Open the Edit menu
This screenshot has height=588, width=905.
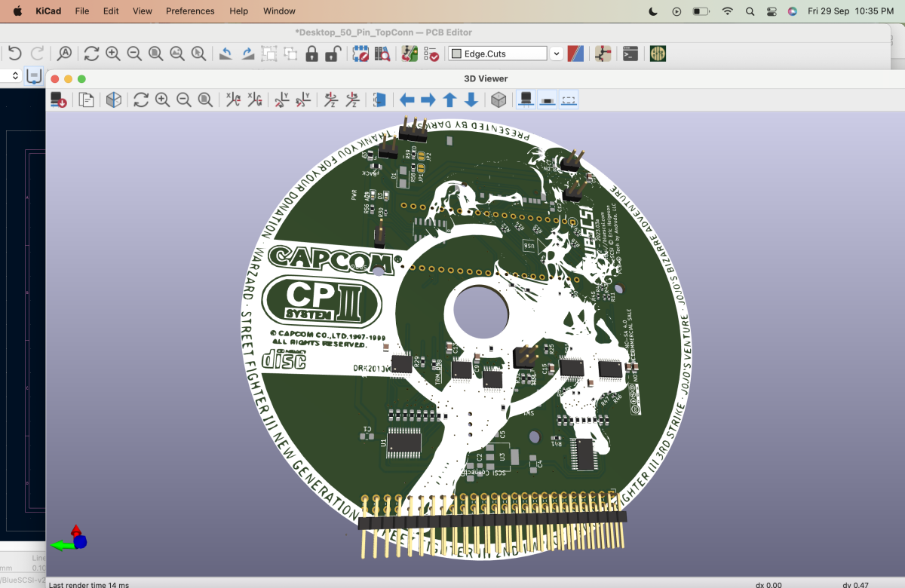coord(111,11)
